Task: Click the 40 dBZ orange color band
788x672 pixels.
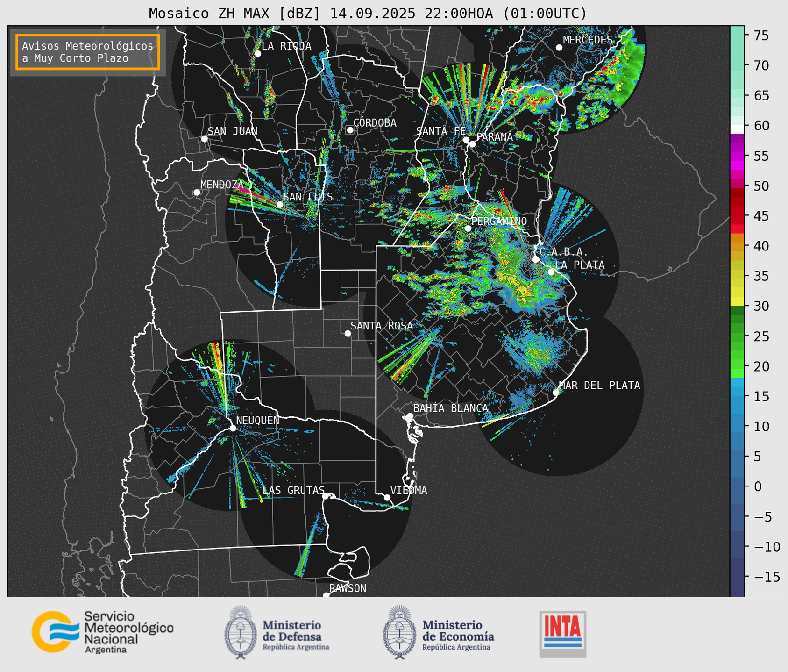Action: [737, 246]
